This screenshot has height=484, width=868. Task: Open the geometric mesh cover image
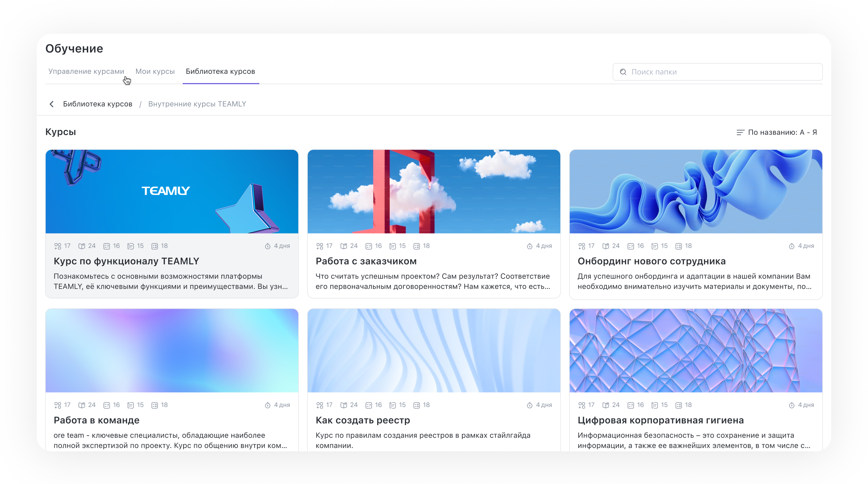tap(696, 350)
